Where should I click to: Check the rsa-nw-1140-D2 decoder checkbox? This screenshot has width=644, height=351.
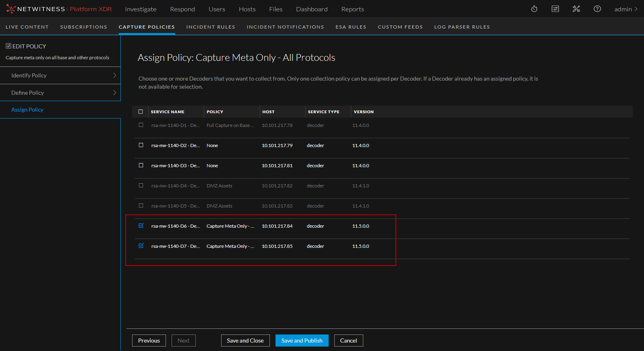pyautogui.click(x=141, y=145)
